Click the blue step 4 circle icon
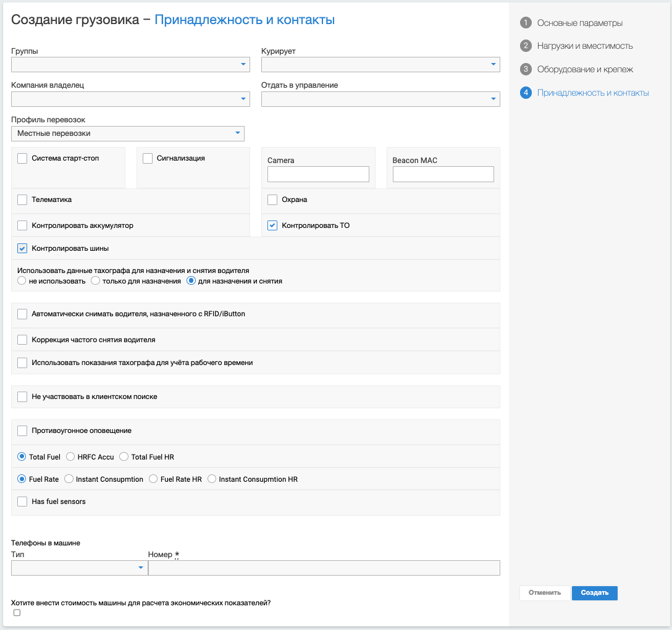This screenshot has width=672, height=630. pos(526,93)
